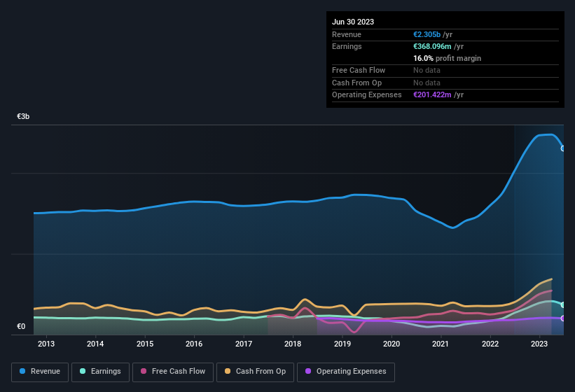Click the teal Earnings endpoint marker on the chart
575x392 pixels.
pos(562,305)
